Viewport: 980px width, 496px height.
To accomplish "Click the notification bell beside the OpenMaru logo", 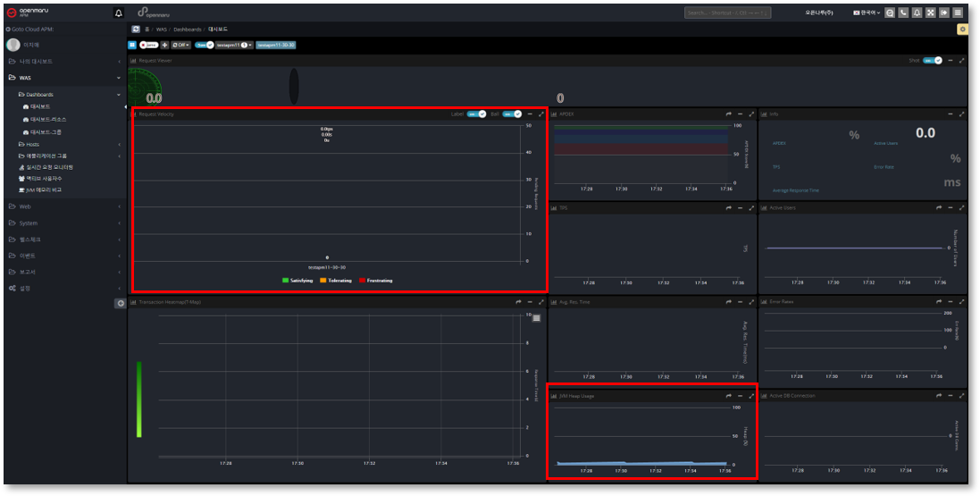I will click(119, 13).
